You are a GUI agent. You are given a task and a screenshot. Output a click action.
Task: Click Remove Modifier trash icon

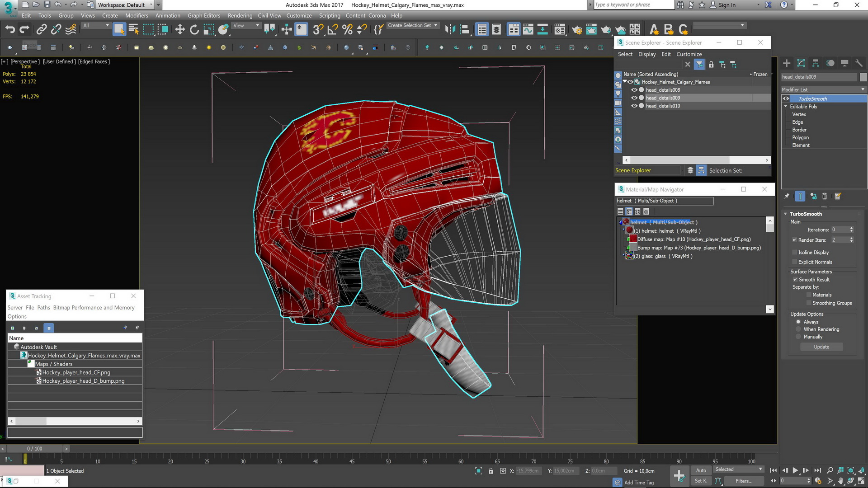click(x=825, y=196)
